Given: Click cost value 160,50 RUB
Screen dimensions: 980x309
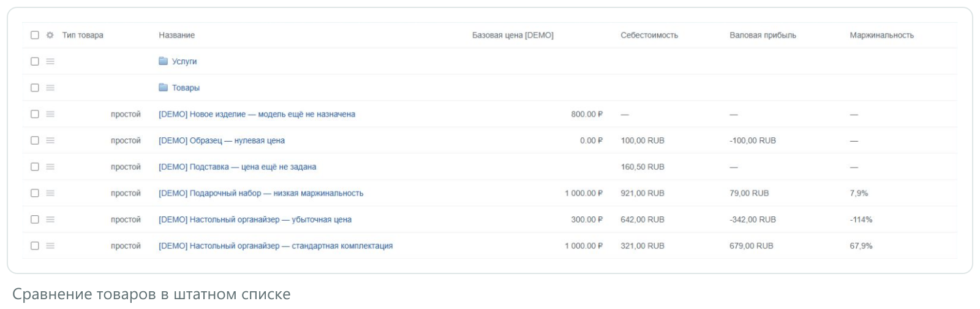Looking at the screenshot, I should (643, 167).
